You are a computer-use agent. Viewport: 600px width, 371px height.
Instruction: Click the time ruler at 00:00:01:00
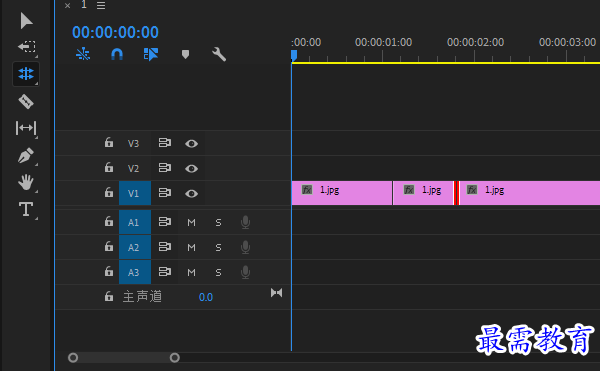(x=383, y=42)
